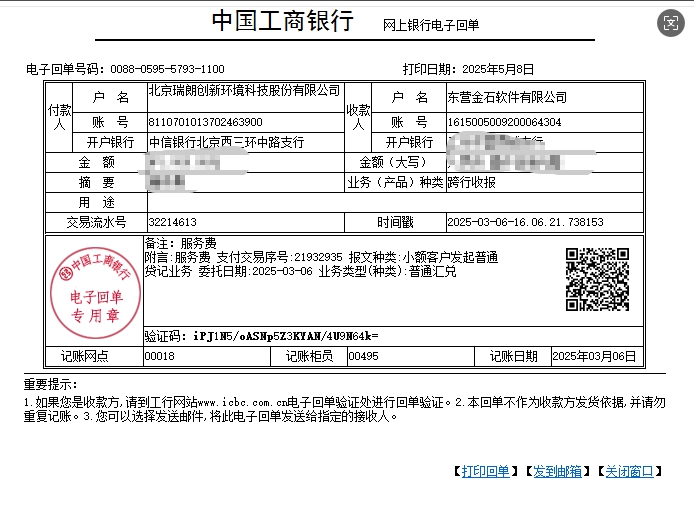Click the 打印回单 link
The width and height of the screenshot is (694, 507).
click(486, 472)
